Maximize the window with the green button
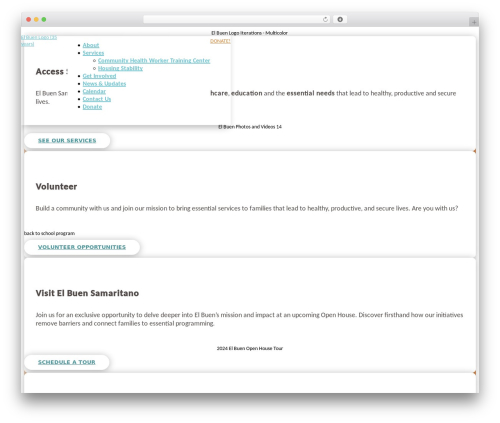 44,20
